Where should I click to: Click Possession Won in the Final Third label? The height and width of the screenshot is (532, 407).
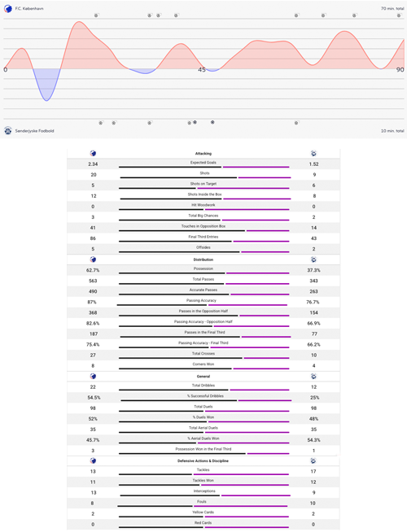(203, 449)
